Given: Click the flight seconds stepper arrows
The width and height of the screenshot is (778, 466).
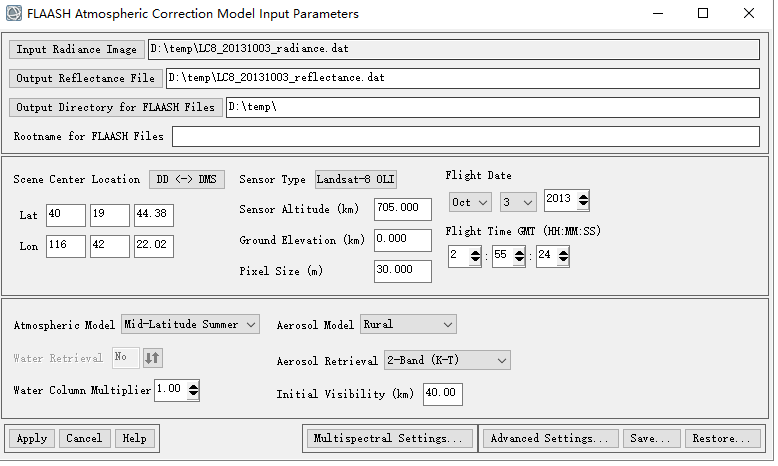Looking at the screenshot, I should [x=563, y=256].
